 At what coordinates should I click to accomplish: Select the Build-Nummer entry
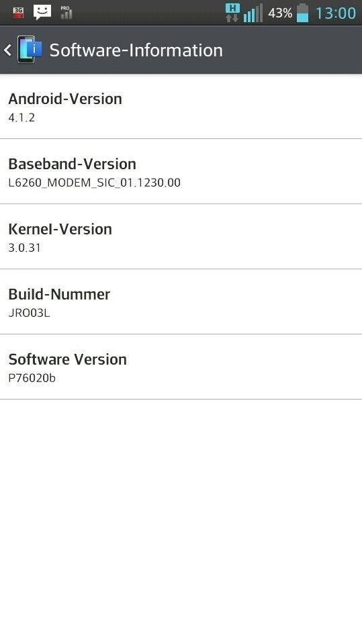(x=181, y=302)
